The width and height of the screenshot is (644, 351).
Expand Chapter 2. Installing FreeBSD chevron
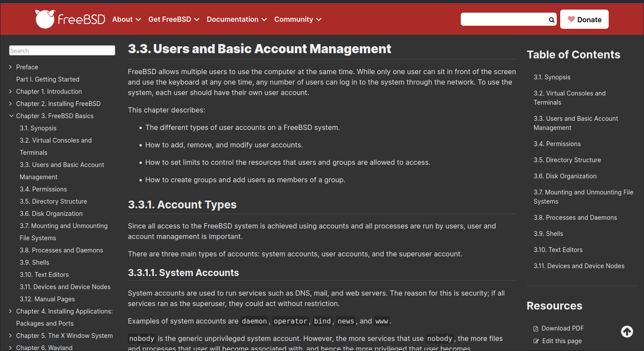(10, 103)
